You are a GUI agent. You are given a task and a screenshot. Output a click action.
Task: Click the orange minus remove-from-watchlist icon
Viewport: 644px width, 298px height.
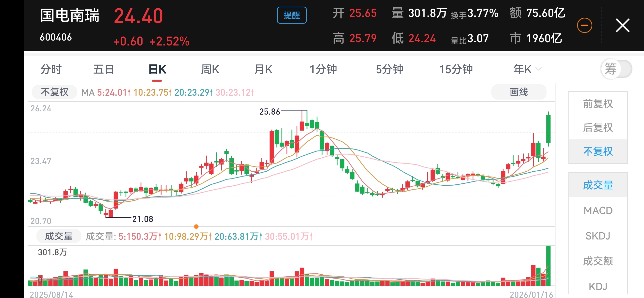(x=584, y=26)
